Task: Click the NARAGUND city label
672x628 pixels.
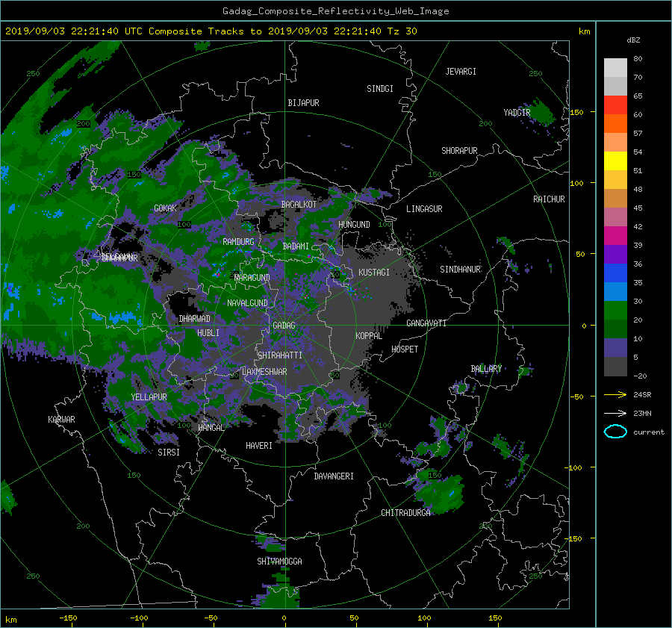Action: (x=252, y=278)
